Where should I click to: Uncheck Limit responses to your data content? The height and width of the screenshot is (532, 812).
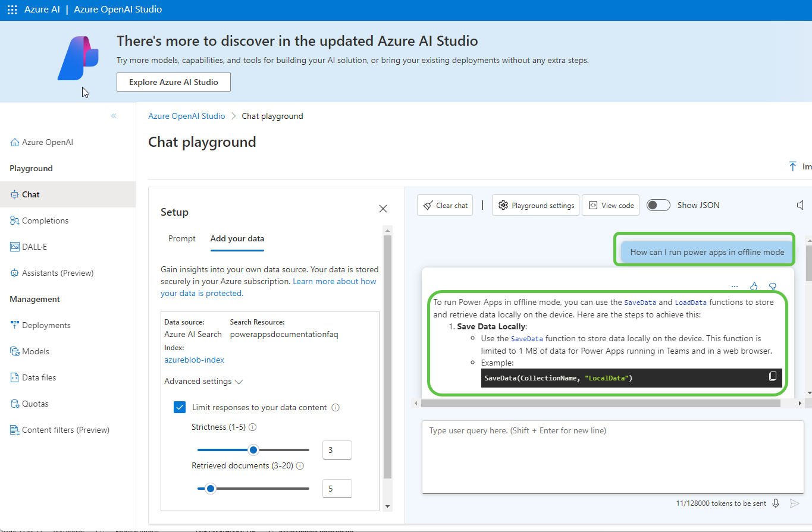click(180, 407)
